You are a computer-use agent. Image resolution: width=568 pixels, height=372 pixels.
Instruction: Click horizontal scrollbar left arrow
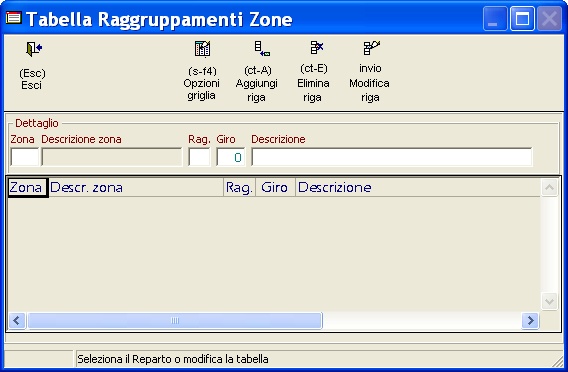pyautogui.click(x=17, y=321)
